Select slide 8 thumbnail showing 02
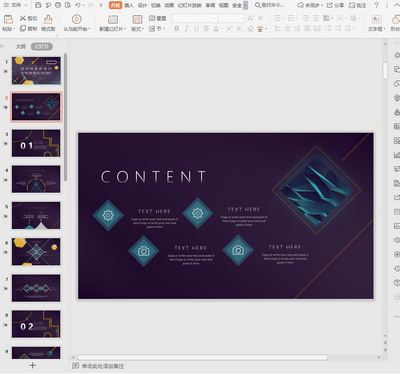400x374 pixels. tap(36, 324)
